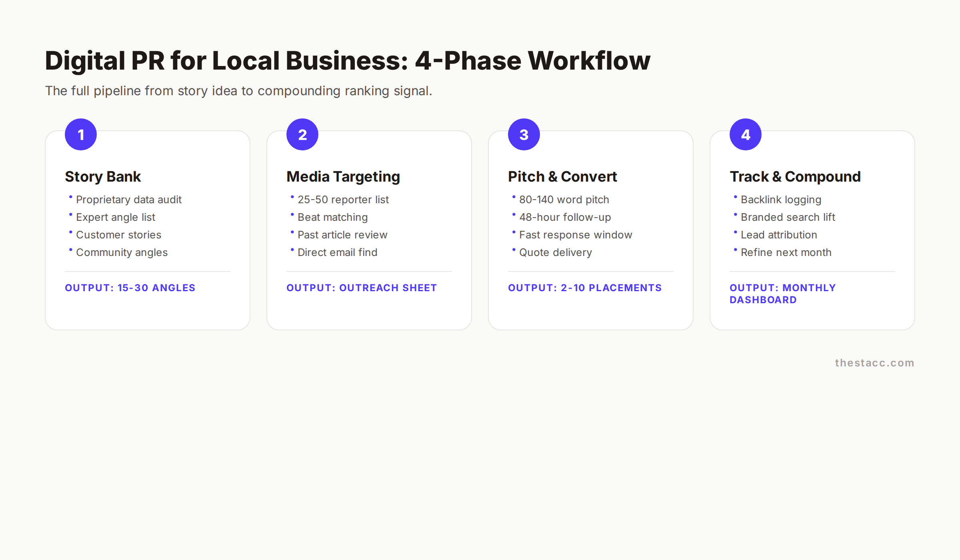Select the 'Pitch & Convert' heading
The height and width of the screenshot is (560, 960).
(x=562, y=176)
